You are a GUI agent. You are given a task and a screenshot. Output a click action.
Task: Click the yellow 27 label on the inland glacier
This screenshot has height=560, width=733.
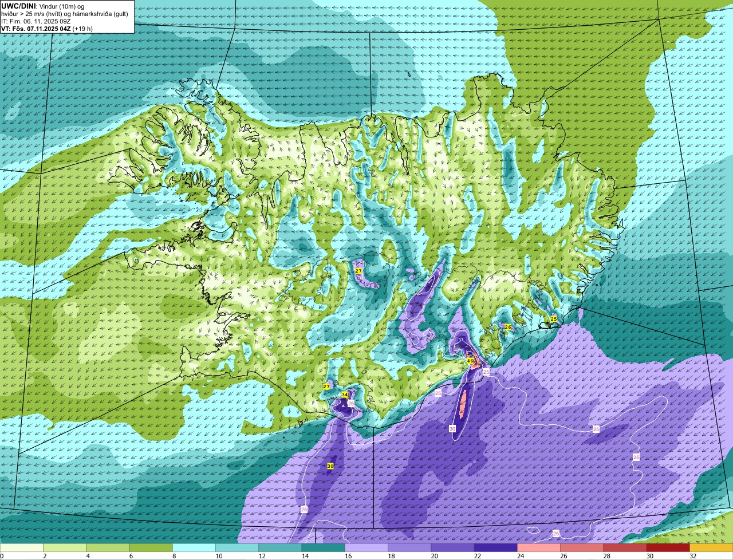pyautogui.click(x=358, y=271)
